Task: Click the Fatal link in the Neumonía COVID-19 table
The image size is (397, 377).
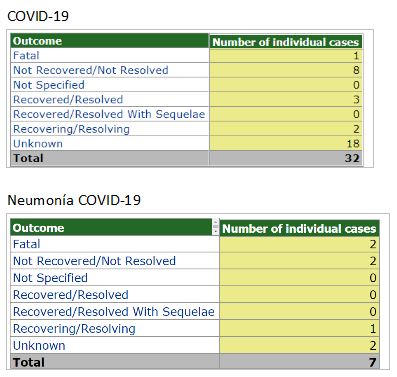Action: click(x=27, y=244)
